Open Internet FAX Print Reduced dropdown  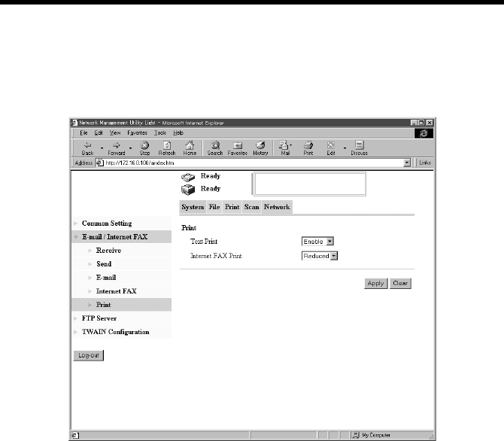[x=334, y=256]
